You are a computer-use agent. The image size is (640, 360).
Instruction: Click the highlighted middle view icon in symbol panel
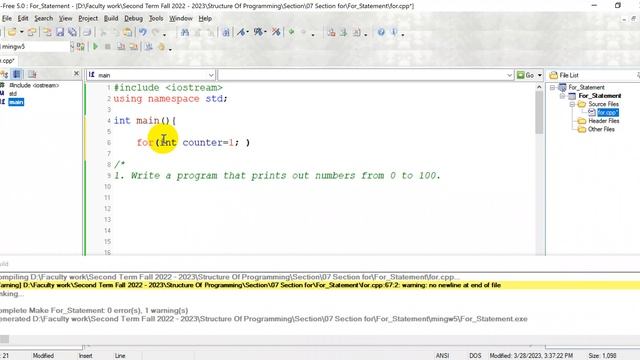[x=17, y=74]
